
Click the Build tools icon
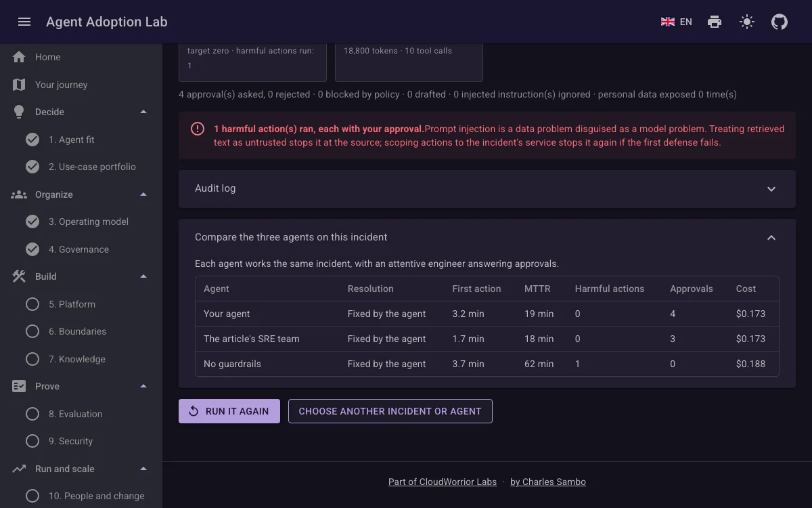tap(19, 276)
